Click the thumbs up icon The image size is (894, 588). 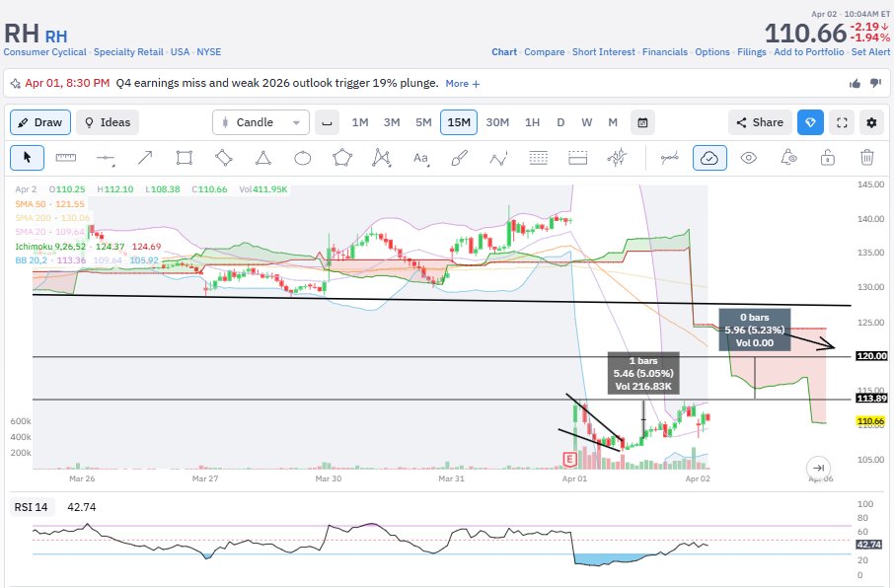pyautogui.click(x=855, y=84)
